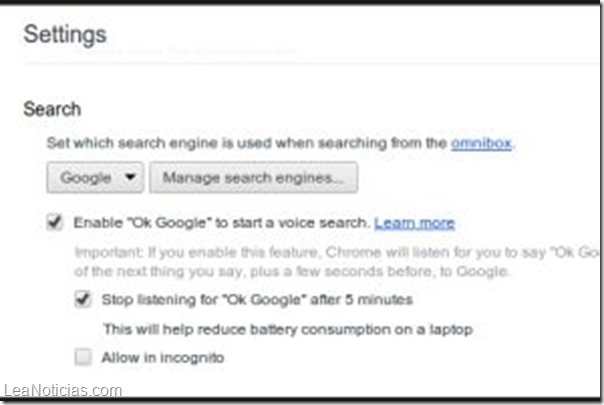This screenshot has height=405, width=604.
Task: Tick the Allow in incognito checkbox
Action: coord(83,357)
